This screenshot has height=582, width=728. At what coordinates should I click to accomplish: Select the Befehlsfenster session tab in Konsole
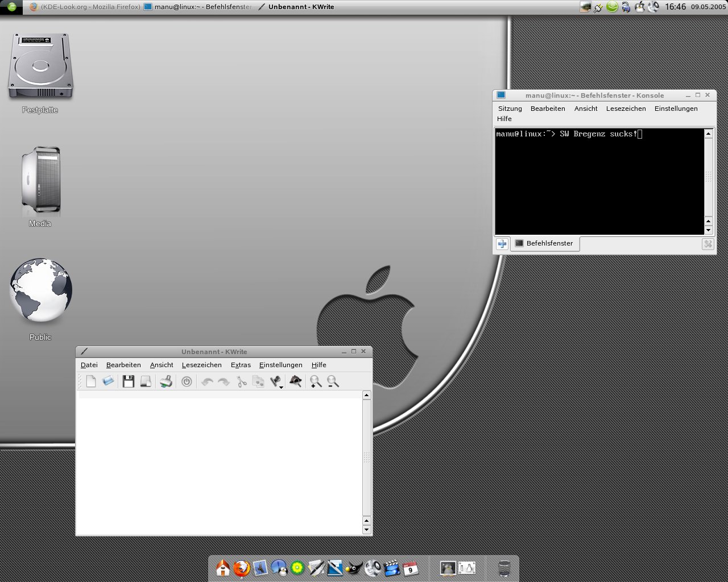click(x=545, y=243)
